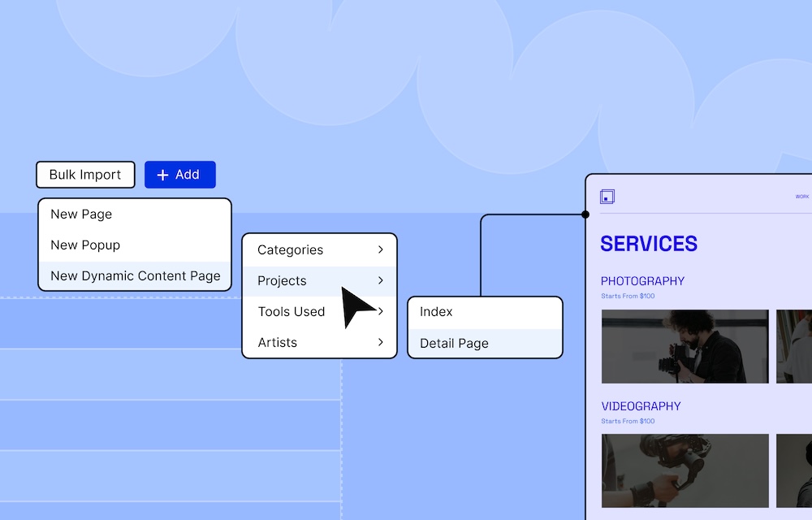The image size is (812, 520).
Task: Click the square site logo icon
Action: click(607, 197)
